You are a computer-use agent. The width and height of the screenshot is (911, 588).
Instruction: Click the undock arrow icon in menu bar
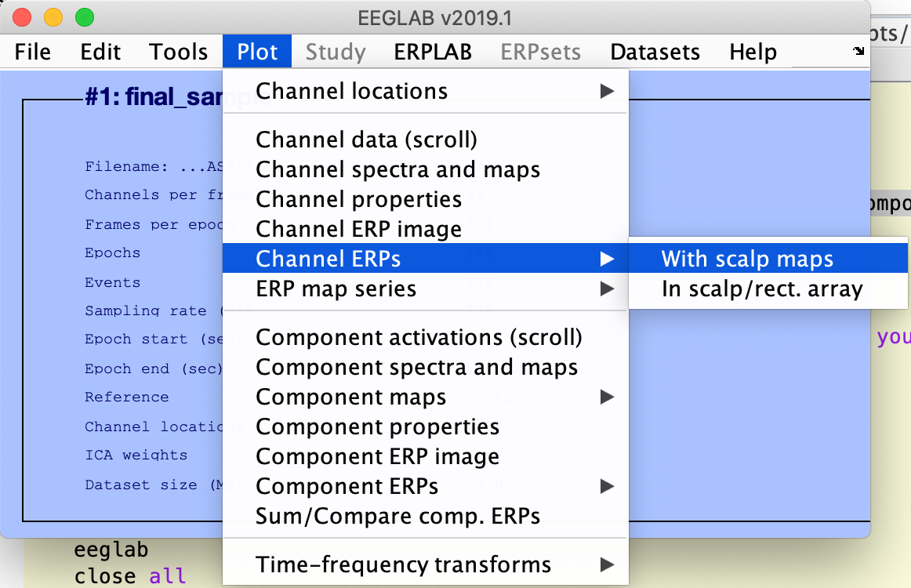(x=858, y=50)
